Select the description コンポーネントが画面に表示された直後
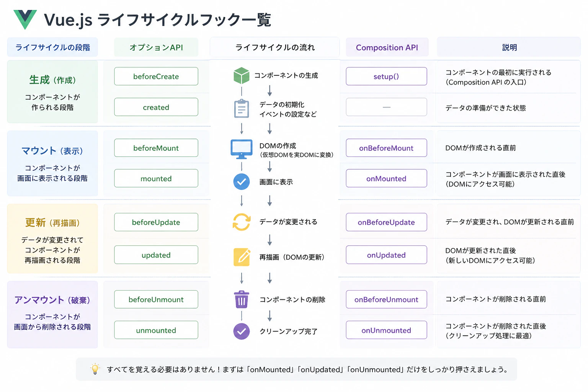This screenshot has width=588, height=392. [x=505, y=174]
